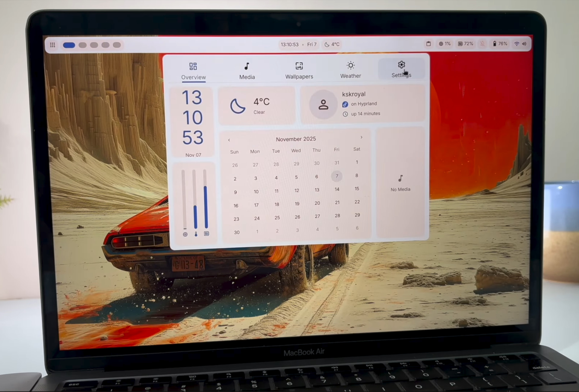579x392 pixels.
Task: Open the clock and date bar widget
Action: click(299, 44)
